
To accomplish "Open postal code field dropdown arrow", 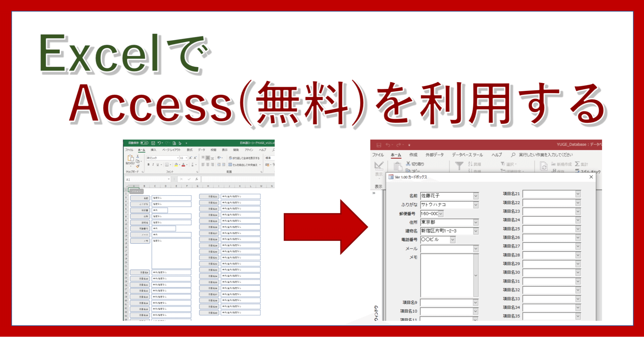I will [x=441, y=214].
